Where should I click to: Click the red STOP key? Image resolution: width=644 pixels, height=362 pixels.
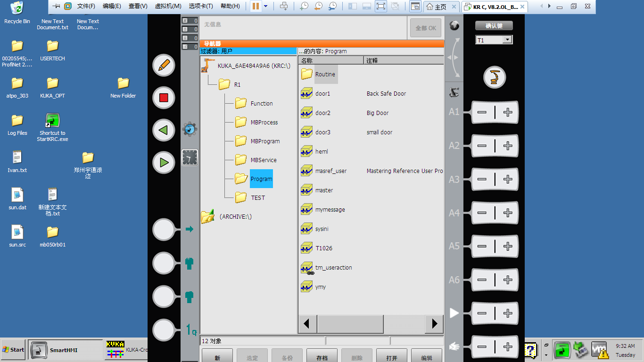pos(164,98)
